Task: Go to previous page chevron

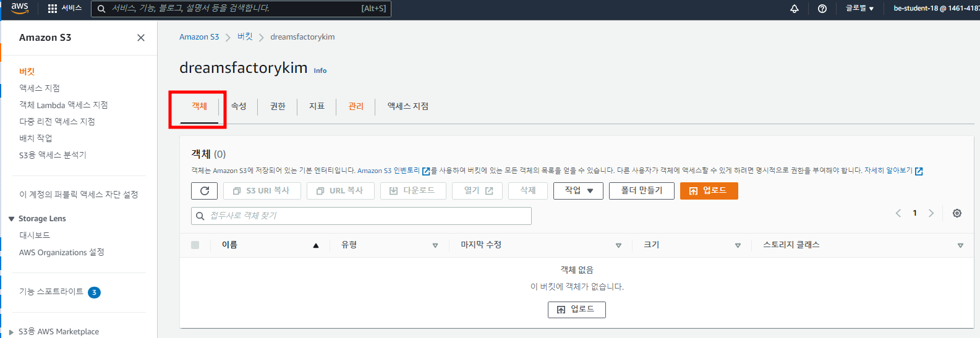Action: 898,213
